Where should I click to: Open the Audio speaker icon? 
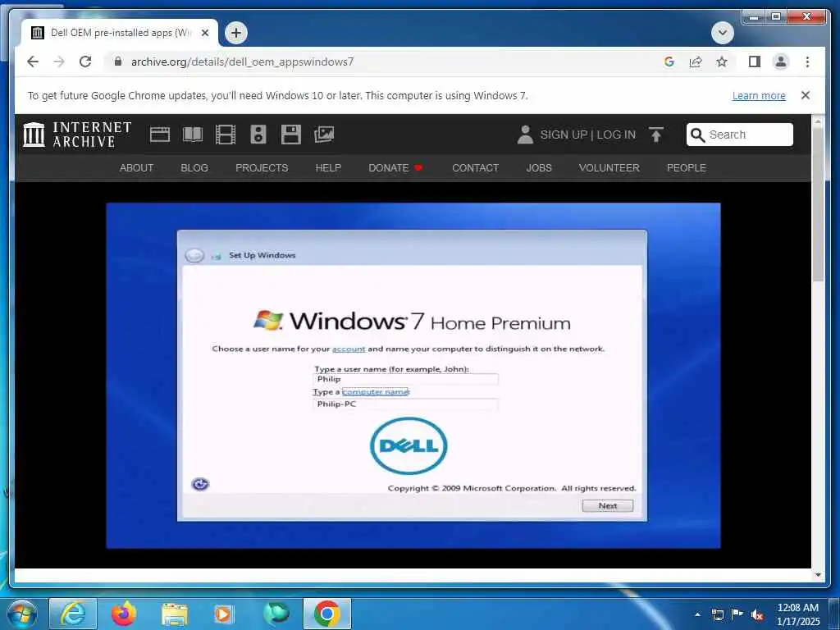coord(258,135)
